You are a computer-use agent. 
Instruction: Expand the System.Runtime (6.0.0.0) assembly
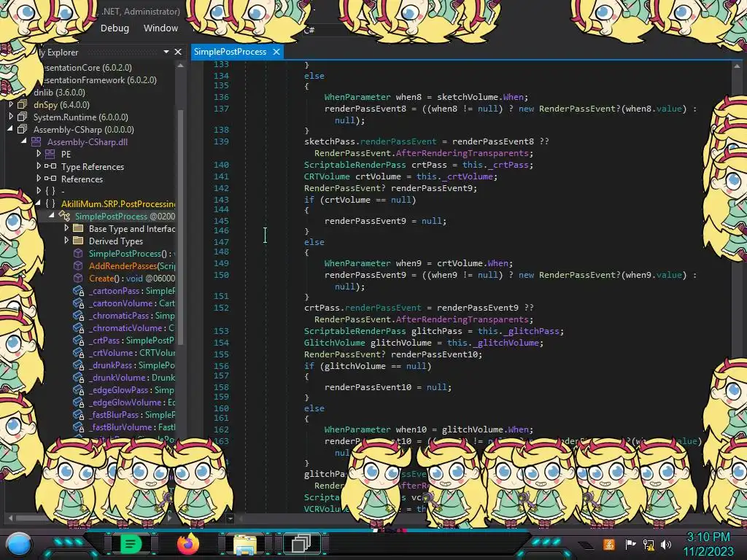point(11,117)
